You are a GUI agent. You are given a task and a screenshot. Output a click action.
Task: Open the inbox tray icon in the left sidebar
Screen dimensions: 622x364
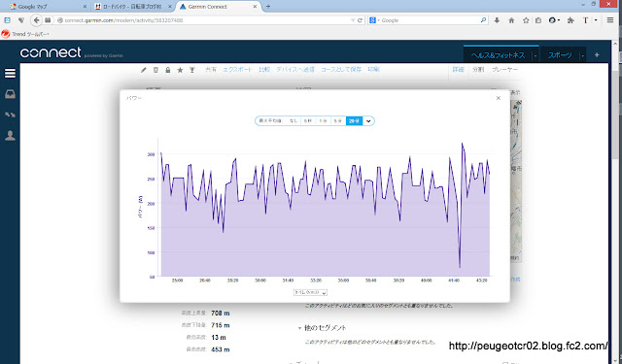click(x=10, y=94)
